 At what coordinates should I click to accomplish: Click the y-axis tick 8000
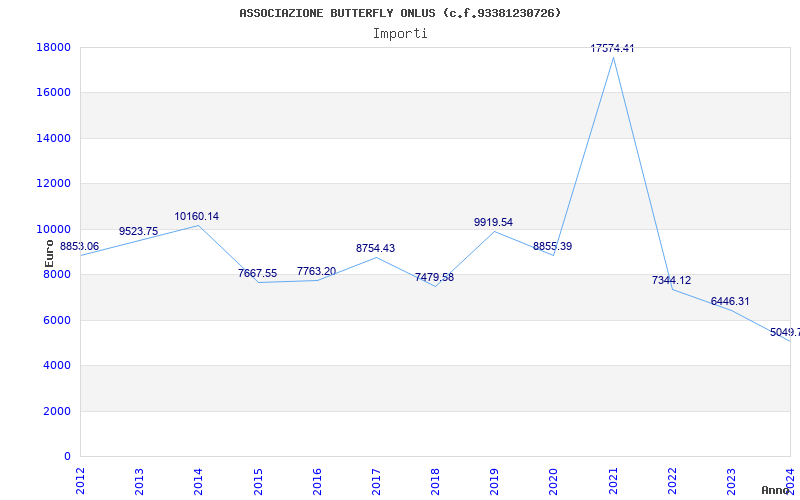pyautogui.click(x=57, y=275)
